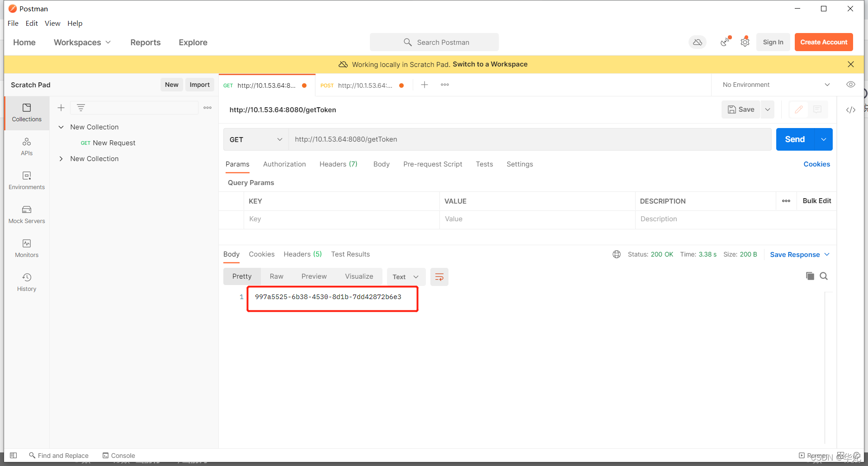Open the satellite capture requests icon

[725, 42]
